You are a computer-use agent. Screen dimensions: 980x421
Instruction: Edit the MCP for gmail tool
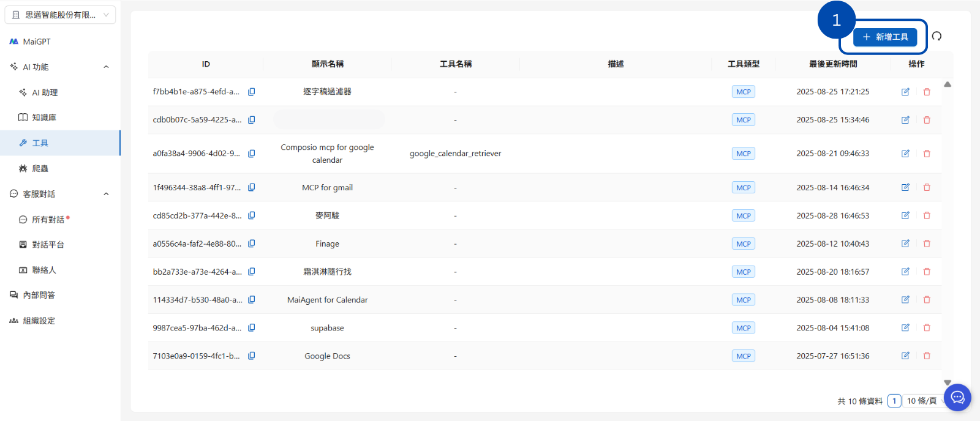click(x=905, y=187)
